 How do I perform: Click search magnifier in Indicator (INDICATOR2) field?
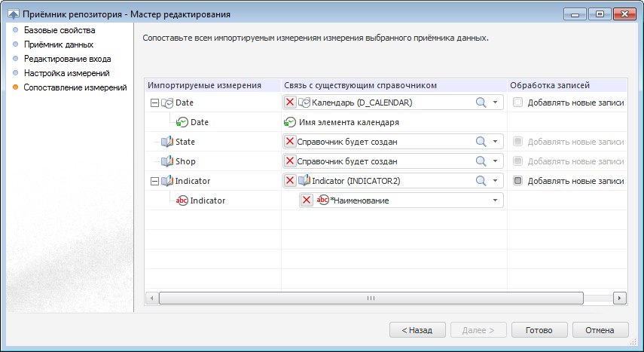point(481,181)
